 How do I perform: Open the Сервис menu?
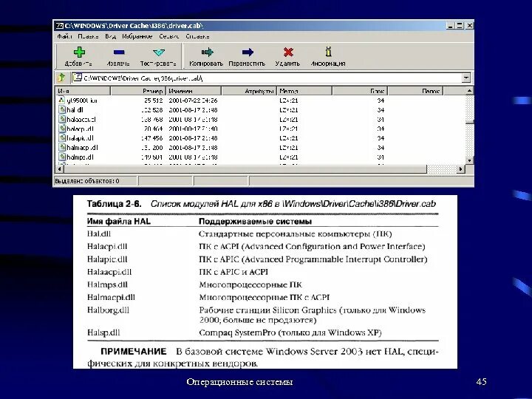(x=168, y=36)
